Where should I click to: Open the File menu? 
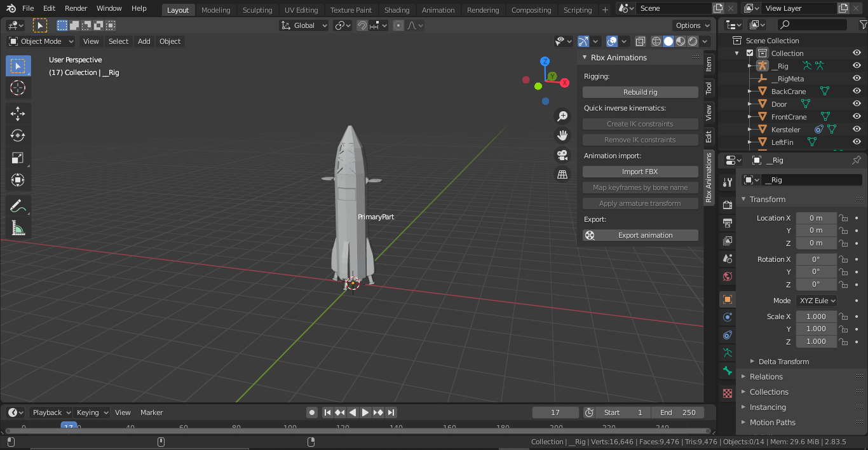[x=28, y=8]
